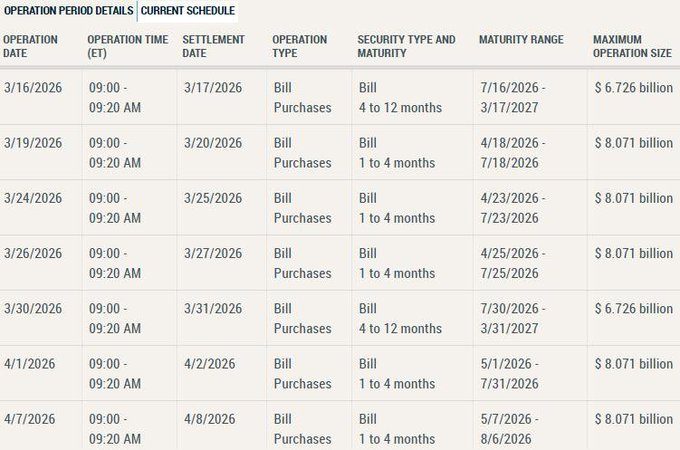
Task: Select the 4/18/2026 - 7/18/2026 maturity range cell
Action: tap(521, 153)
